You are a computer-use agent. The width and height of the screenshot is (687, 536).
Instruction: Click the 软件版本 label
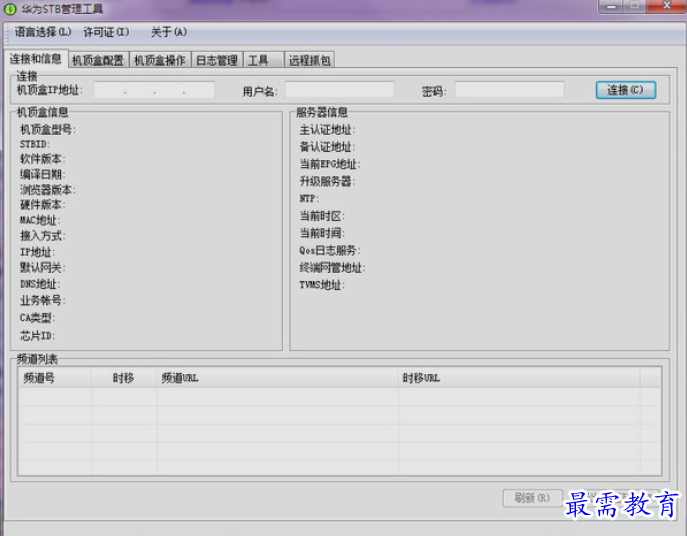pos(42,159)
